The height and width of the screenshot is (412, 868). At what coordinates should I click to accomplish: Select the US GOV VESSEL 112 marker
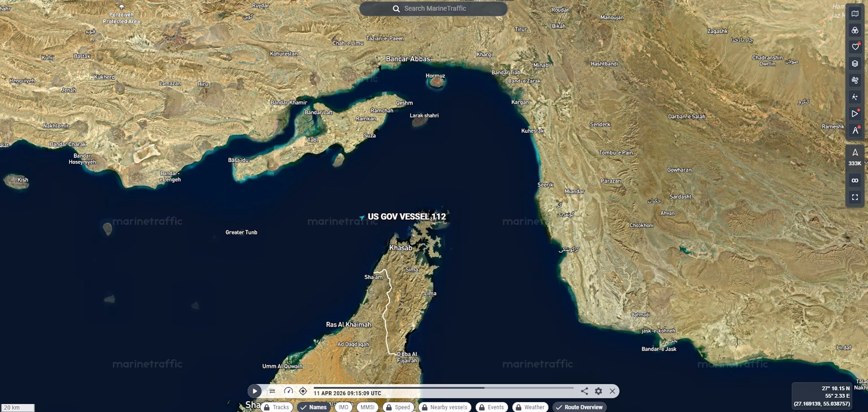click(362, 218)
